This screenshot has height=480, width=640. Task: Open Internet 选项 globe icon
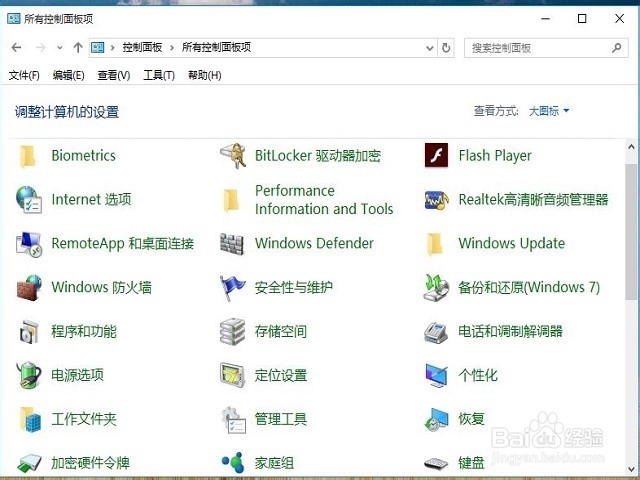point(29,200)
